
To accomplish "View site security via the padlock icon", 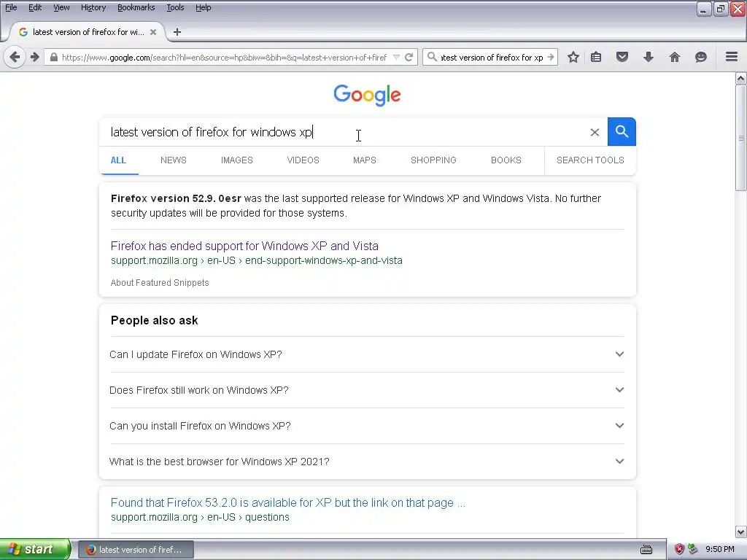I will pyautogui.click(x=54, y=57).
